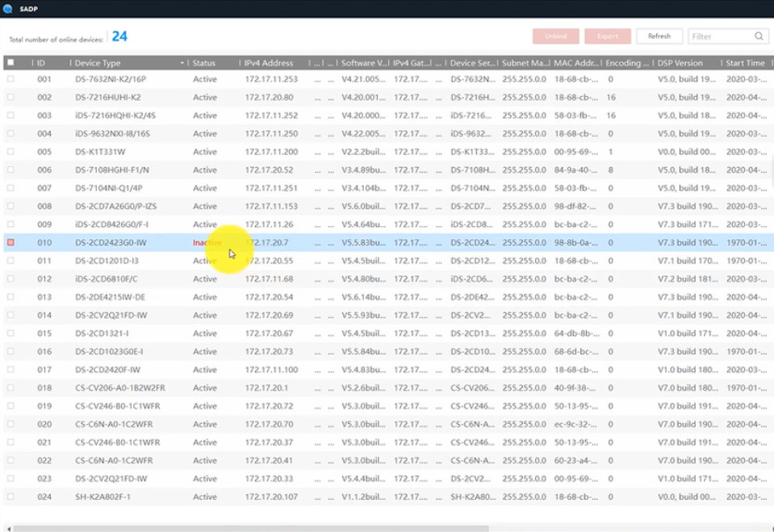Select device DS-7632NI-K2/16P
774x532 pixels.
(x=111, y=79)
